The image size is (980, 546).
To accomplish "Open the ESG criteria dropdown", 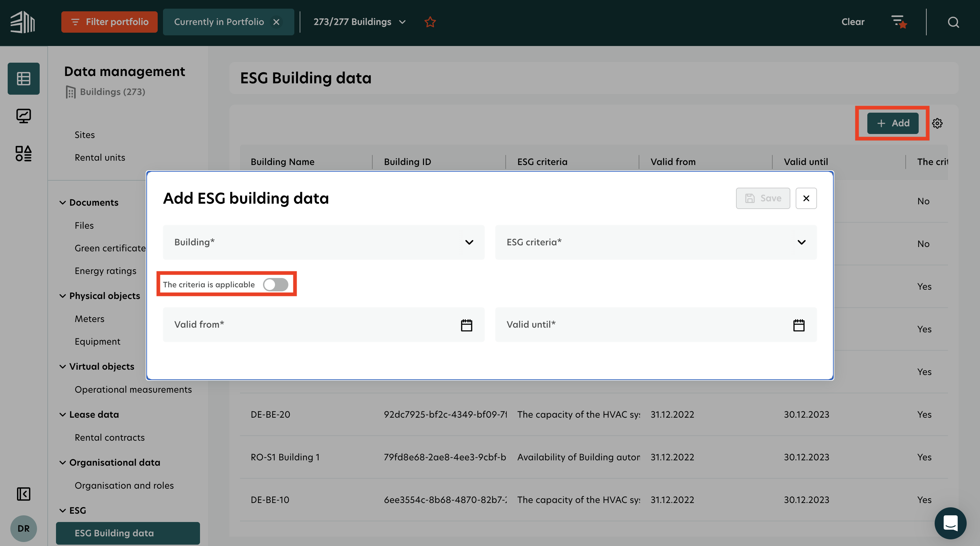I will (x=655, y=242).
